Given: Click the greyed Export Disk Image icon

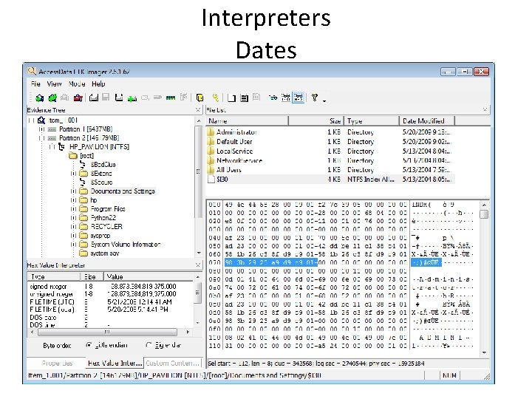Looking at the screenshot, I should pos(106,98).
